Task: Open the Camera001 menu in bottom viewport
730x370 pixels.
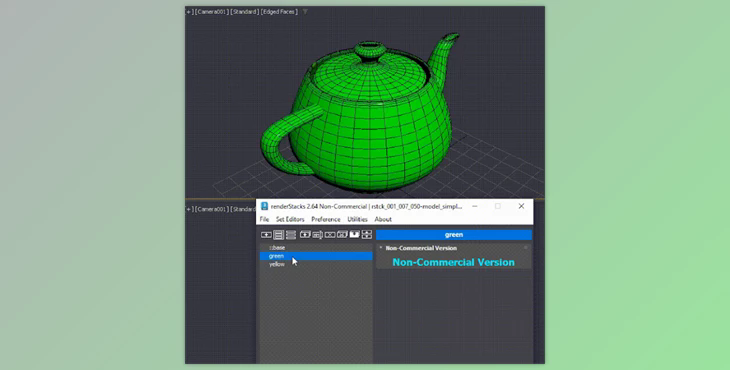Action: pyautogui.click(x=212, y=209)
